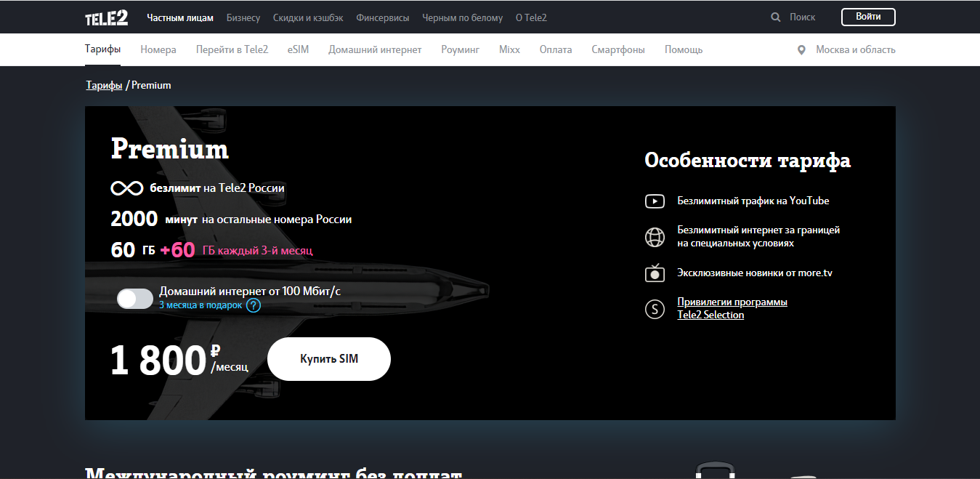The image size is (980, 479).
Task: Open the question mark help tooltip
Action: tap(253, 305)
